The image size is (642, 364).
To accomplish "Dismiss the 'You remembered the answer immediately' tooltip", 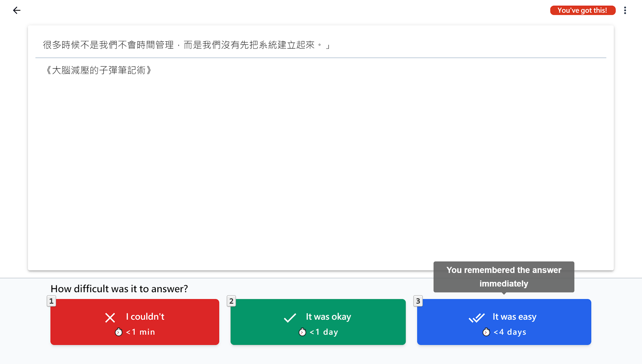I will (x=504, y=277).
